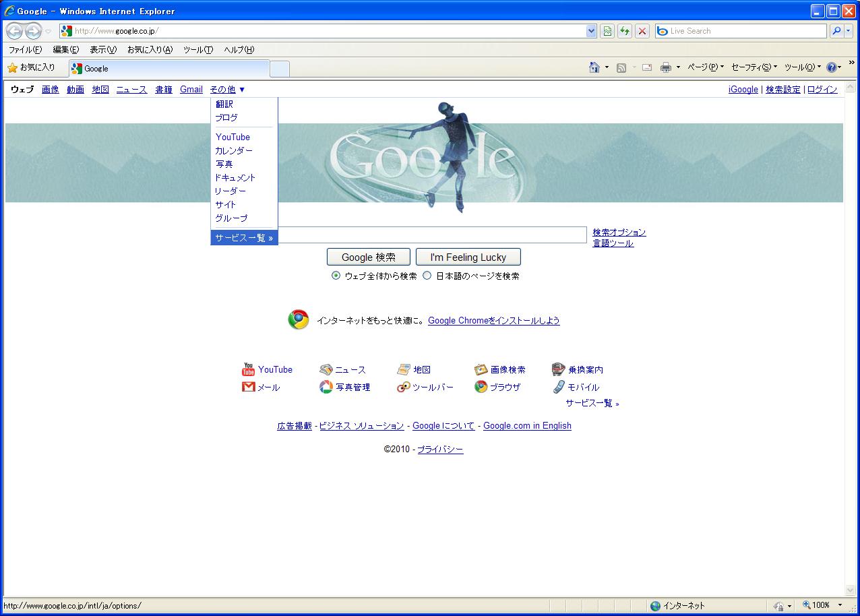Click the compatibility view icon
The width and height of the screenshot is (860, 616).
click(607, 31)
